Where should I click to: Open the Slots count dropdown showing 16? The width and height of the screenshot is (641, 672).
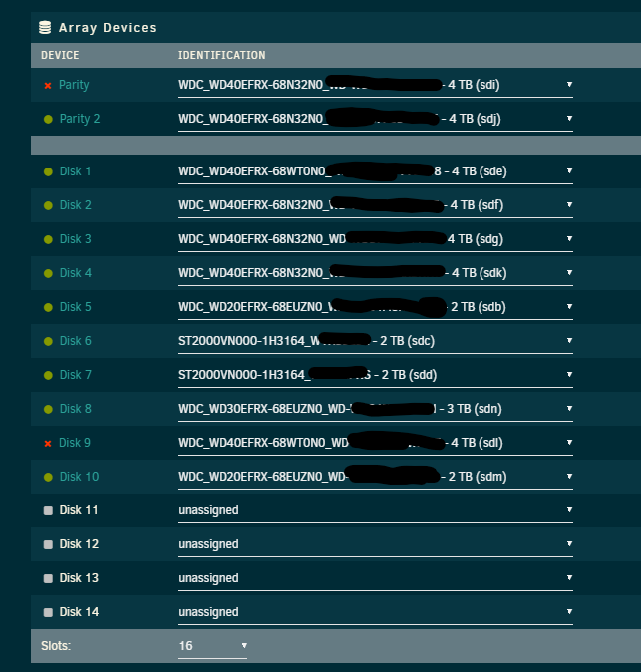pos(213,646)
